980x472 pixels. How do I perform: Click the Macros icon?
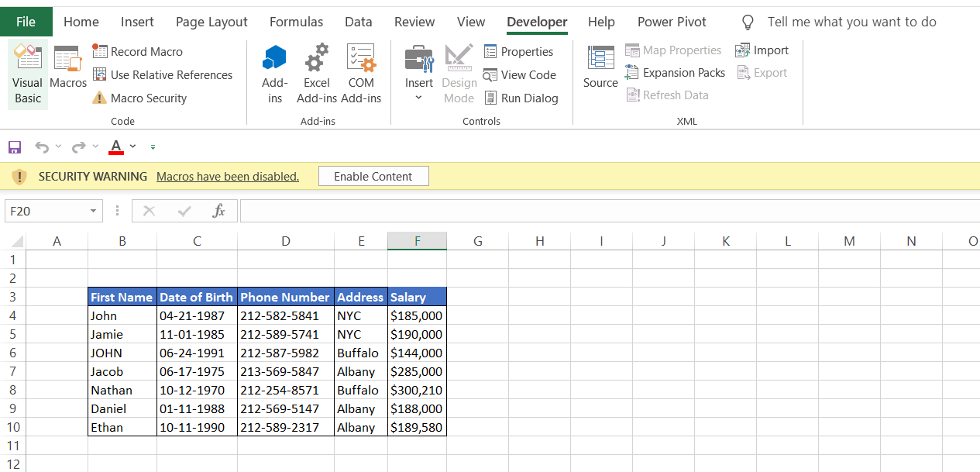coord(68,68)
